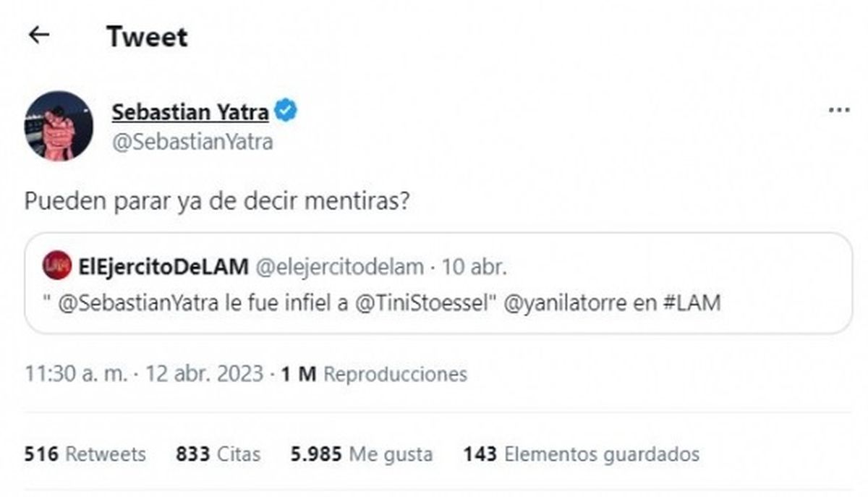This screenshot has width=868, height=497.
Task: View the 5.985 Me gusta list
Action: (x=361, y=454)
